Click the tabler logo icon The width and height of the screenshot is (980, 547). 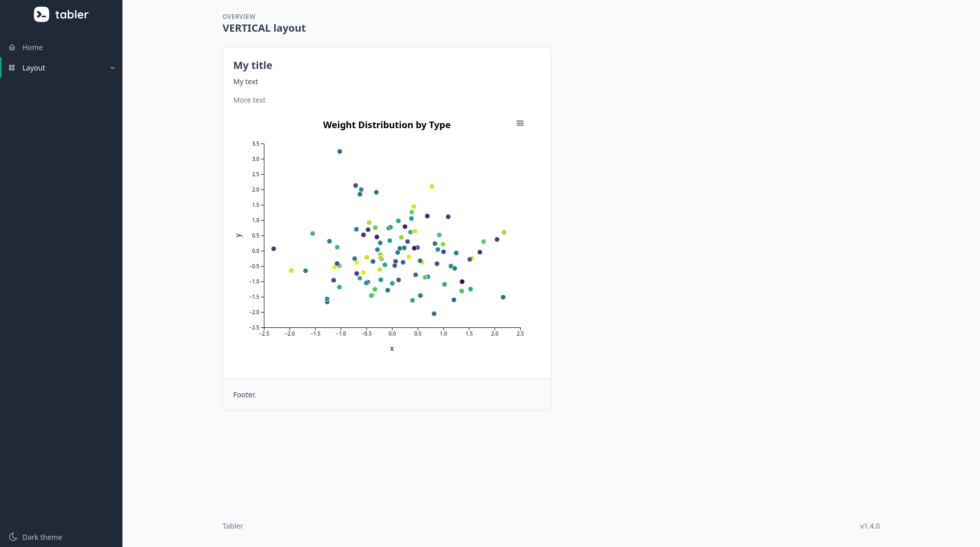[41, 14]
